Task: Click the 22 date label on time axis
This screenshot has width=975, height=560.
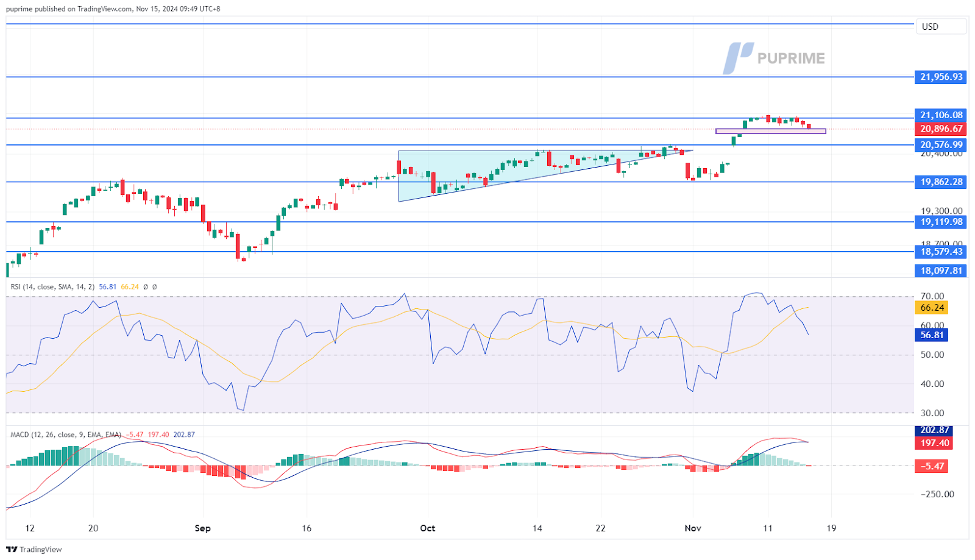Action: click(601, 528)
